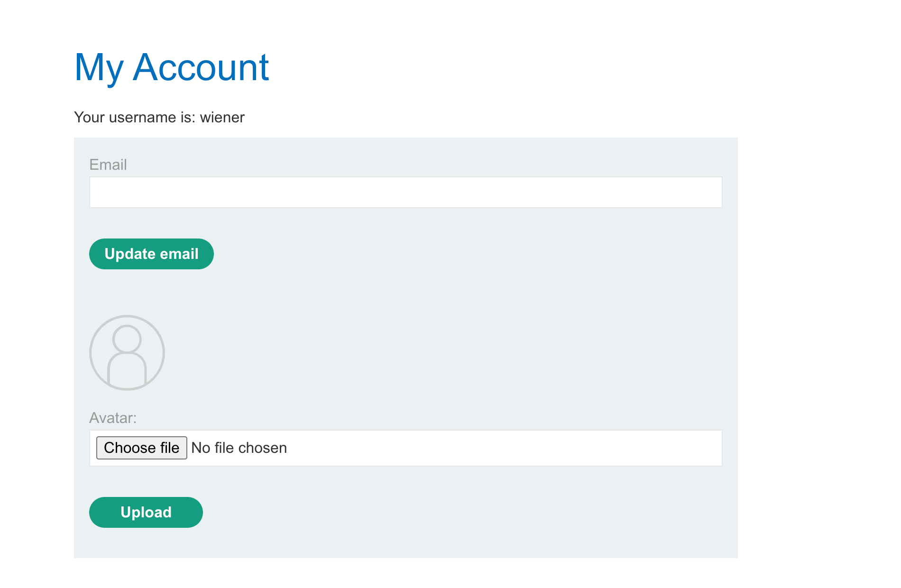The height and width of the screenshot is (588, 901).
Task: Click the "Your username is:" text
Action: click(x=135, y=117)
